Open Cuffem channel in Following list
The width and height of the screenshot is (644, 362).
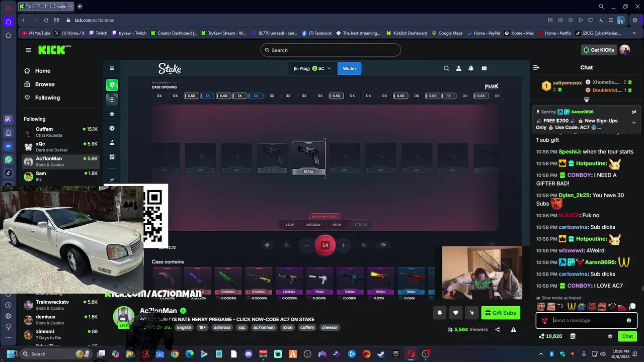pos(60,132)
